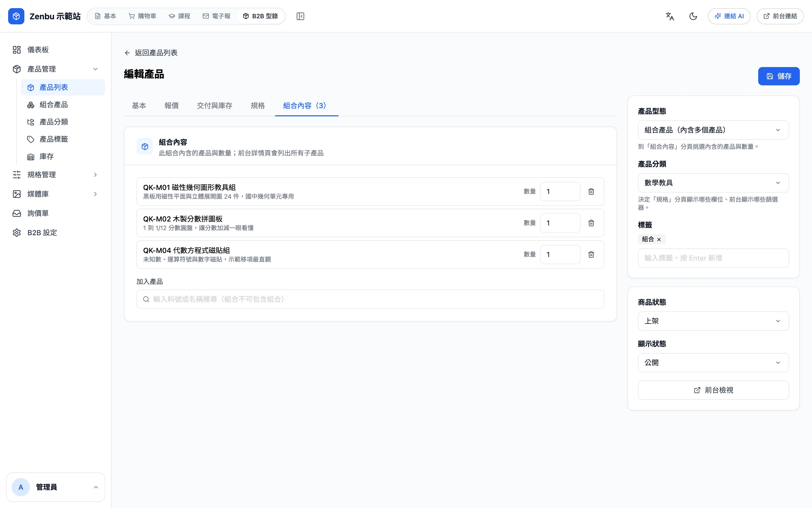Switch to the 規格 tab

click(258, 105)
